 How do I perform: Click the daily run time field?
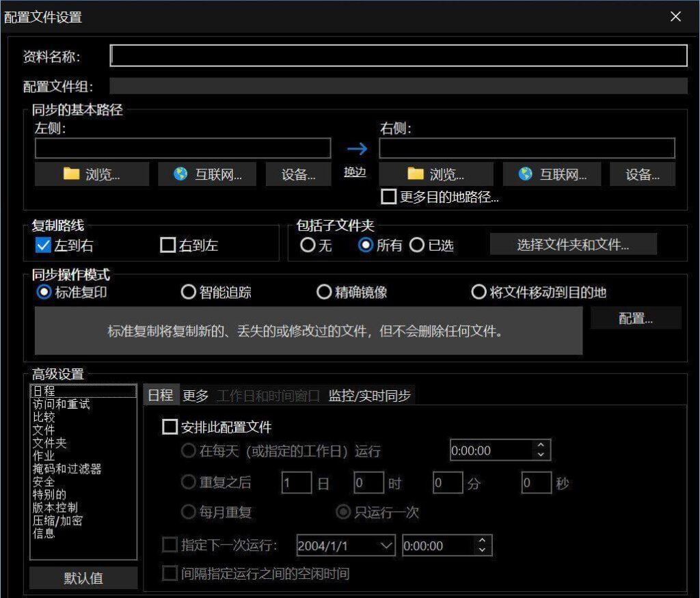491,450
